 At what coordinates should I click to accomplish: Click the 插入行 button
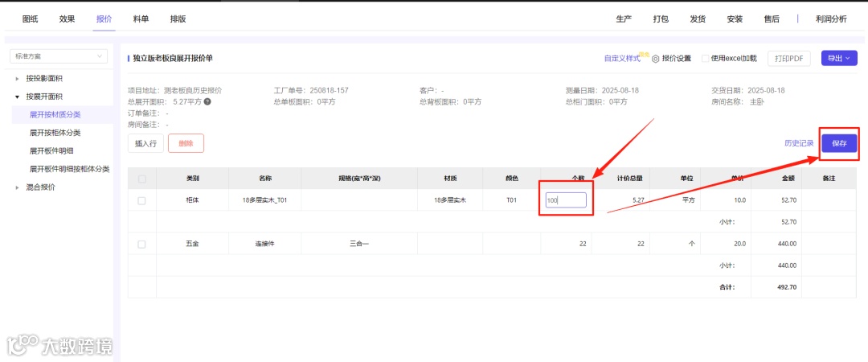click(145, 143)
